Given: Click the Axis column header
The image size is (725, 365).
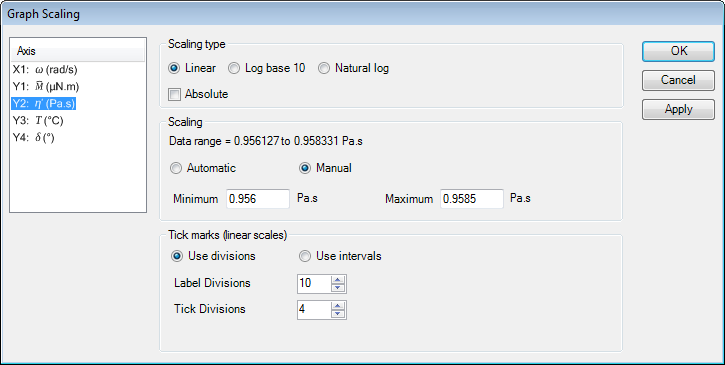Looking at the screenshot, I should coord(78,50).
